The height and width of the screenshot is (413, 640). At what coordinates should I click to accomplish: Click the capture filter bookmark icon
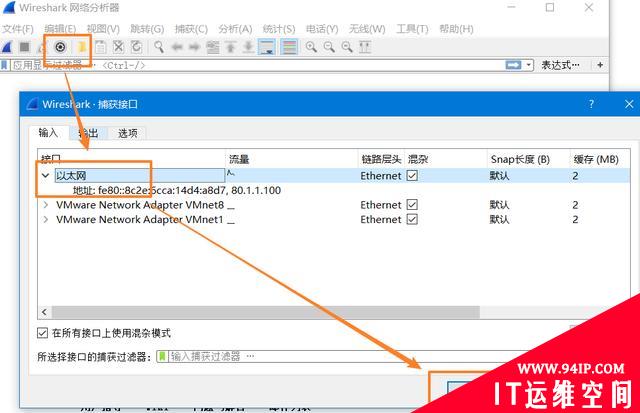point(162,357)
